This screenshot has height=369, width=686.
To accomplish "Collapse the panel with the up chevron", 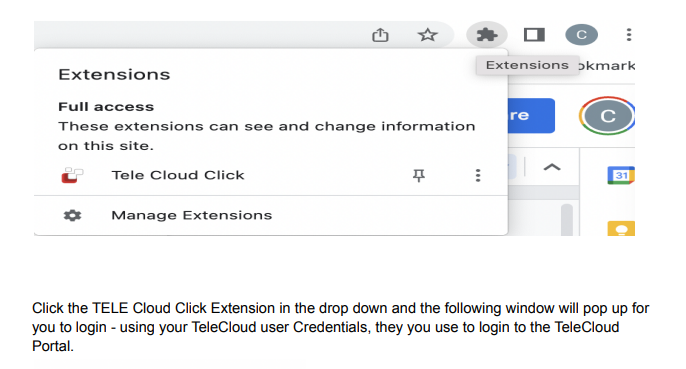I will pos(552,167).
